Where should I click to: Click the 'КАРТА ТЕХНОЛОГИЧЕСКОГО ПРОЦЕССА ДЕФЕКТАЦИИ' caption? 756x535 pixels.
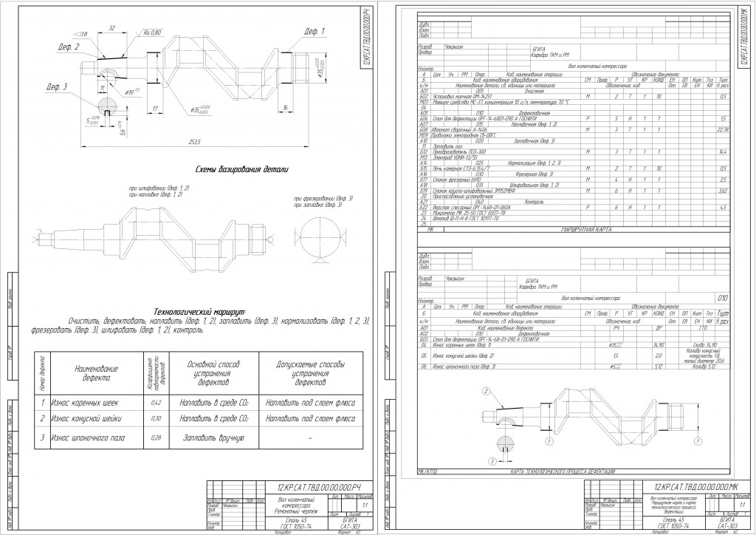coord(561,471)
